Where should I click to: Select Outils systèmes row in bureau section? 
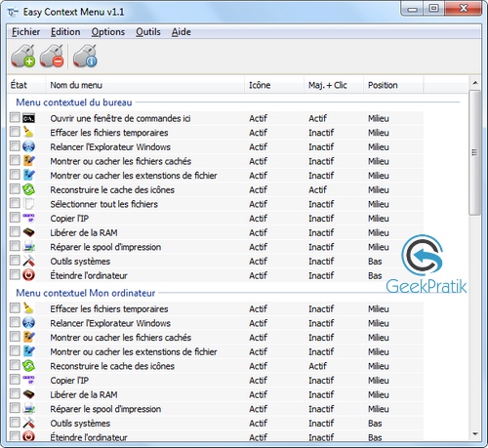click(217, 261)
